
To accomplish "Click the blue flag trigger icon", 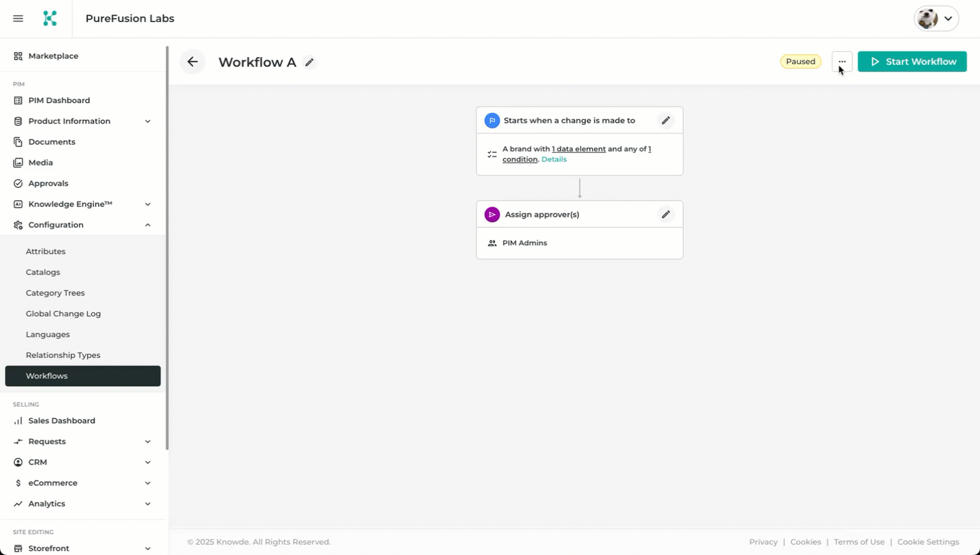I will point(492,121).
